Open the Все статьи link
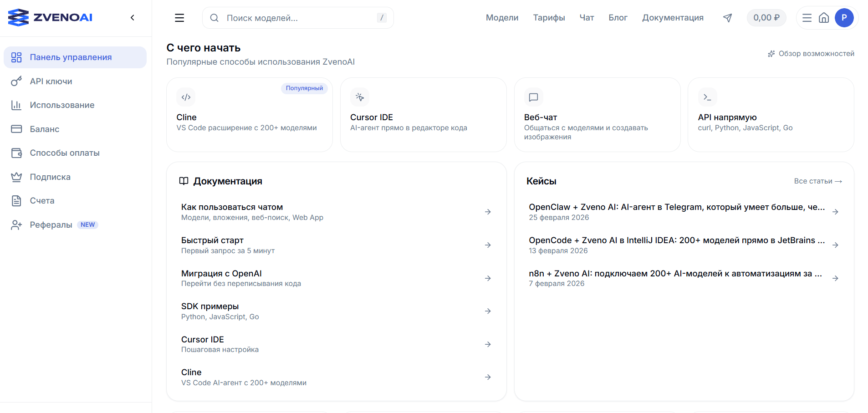This screenshot has width=868, height=413. [x=818, y=181]
